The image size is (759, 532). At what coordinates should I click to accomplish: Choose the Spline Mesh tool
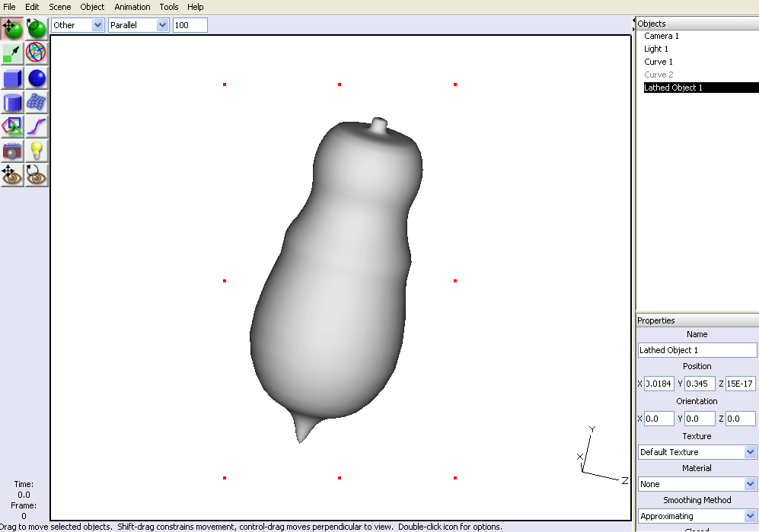pyautogui.click(x=37, y=102)
